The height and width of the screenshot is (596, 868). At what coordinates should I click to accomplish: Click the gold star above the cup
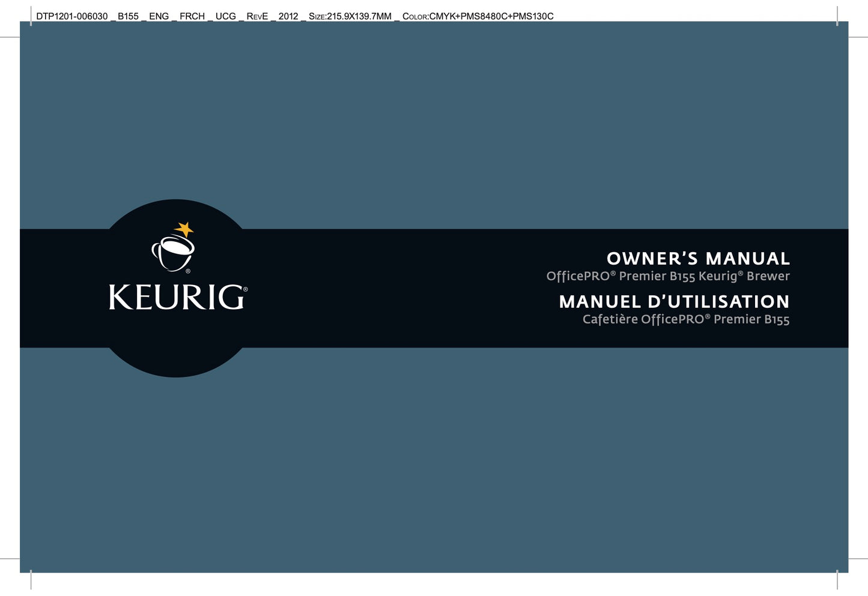pyautogui.click(x=184, y=229)
